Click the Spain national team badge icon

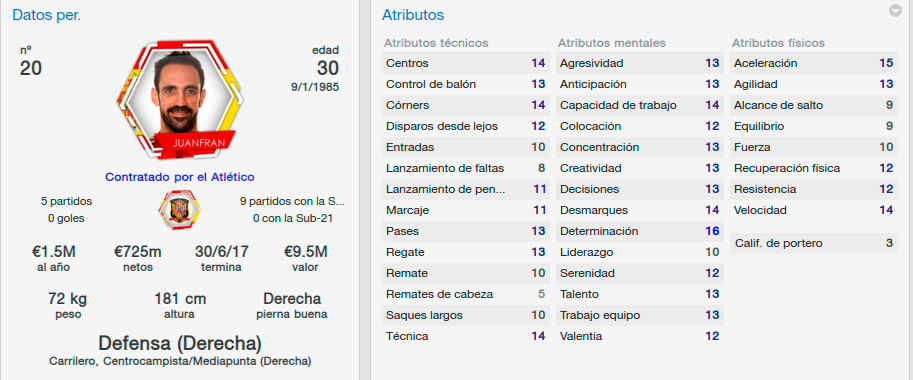coord(179,209)
